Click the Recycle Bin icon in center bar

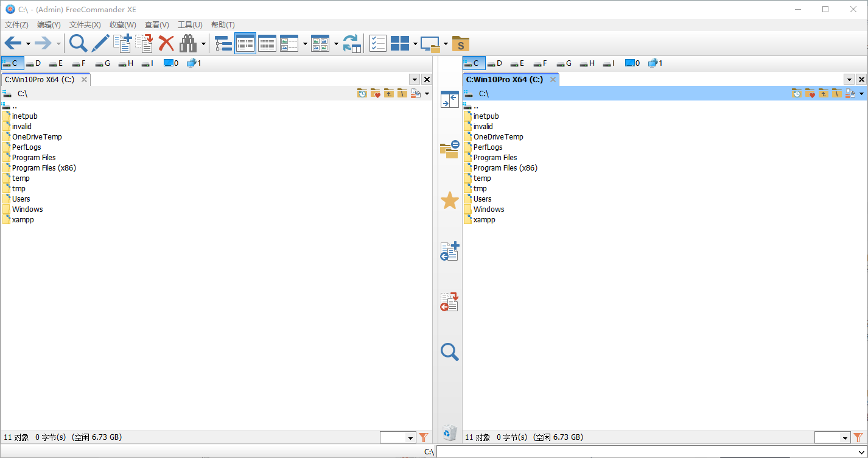coord(449,432)
